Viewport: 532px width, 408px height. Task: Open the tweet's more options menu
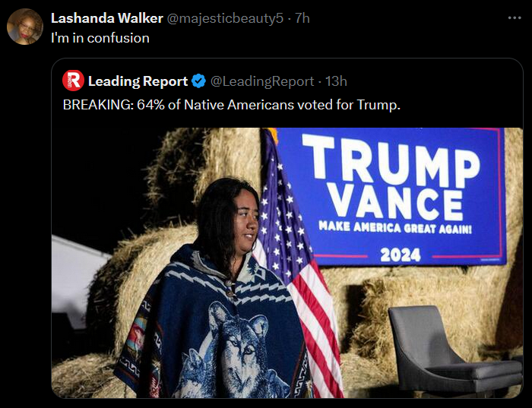tap(515, 17)
